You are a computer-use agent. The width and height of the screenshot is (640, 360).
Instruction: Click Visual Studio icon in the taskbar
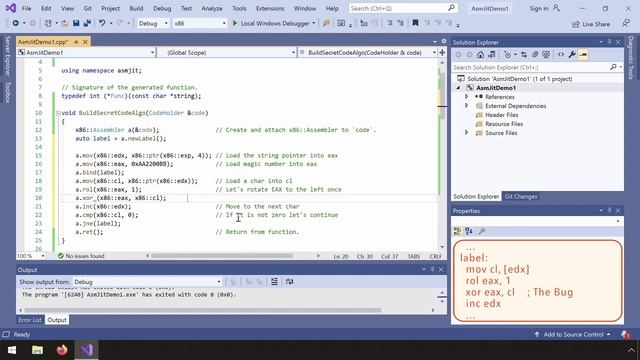(87, 350)
